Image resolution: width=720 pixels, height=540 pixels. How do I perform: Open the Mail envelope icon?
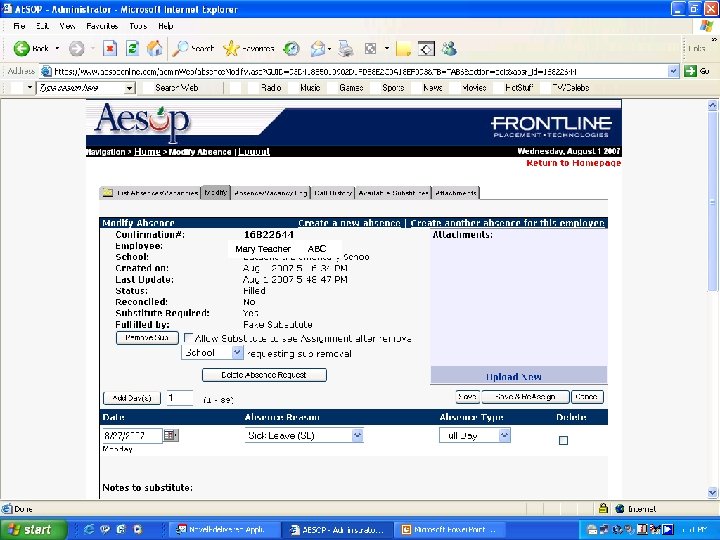pos(317,48)
